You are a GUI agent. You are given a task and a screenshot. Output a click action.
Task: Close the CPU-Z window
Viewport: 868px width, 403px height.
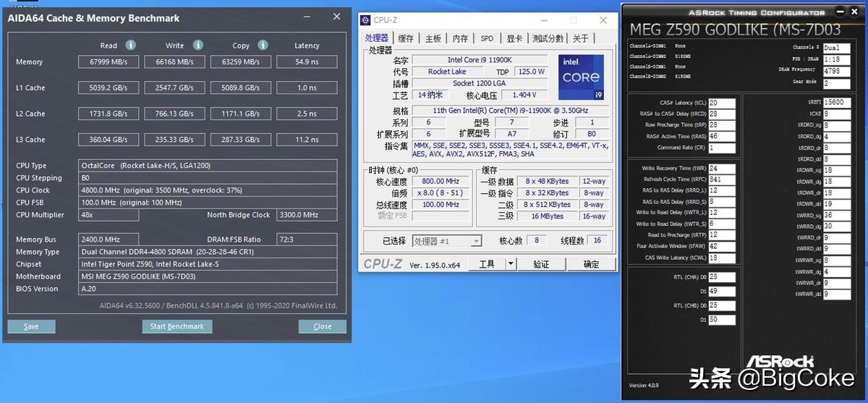click(x=603, y=20)
